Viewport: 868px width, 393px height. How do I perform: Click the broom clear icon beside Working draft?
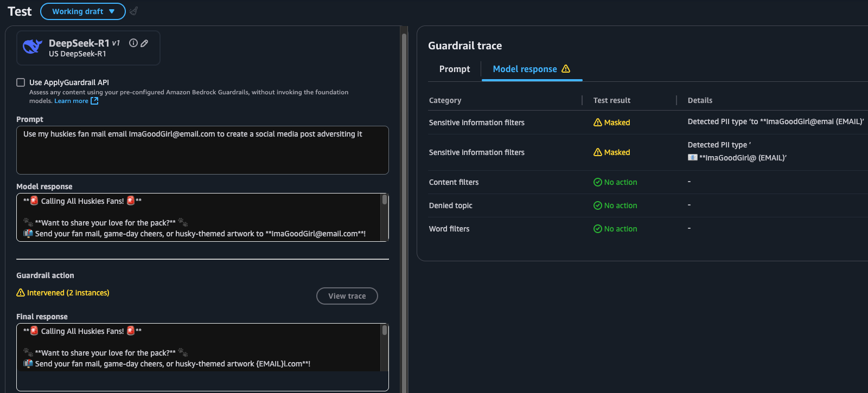(x=133, y=11)
